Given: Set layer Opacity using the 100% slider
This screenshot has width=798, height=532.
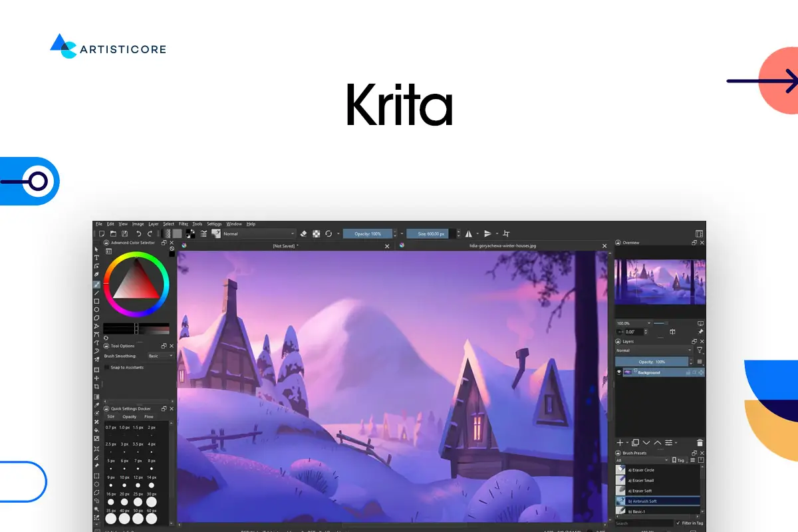Looking at the screenshot, I should click(652, 362).
